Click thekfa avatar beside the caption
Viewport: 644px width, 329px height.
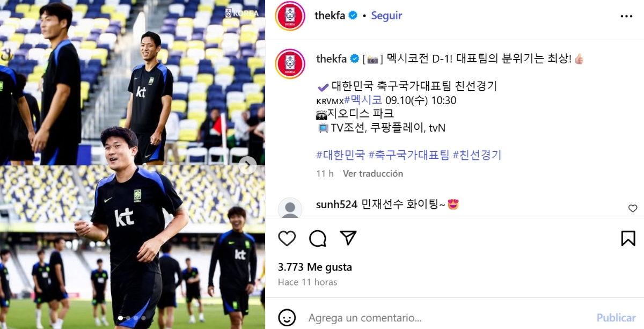pos(290,63)
